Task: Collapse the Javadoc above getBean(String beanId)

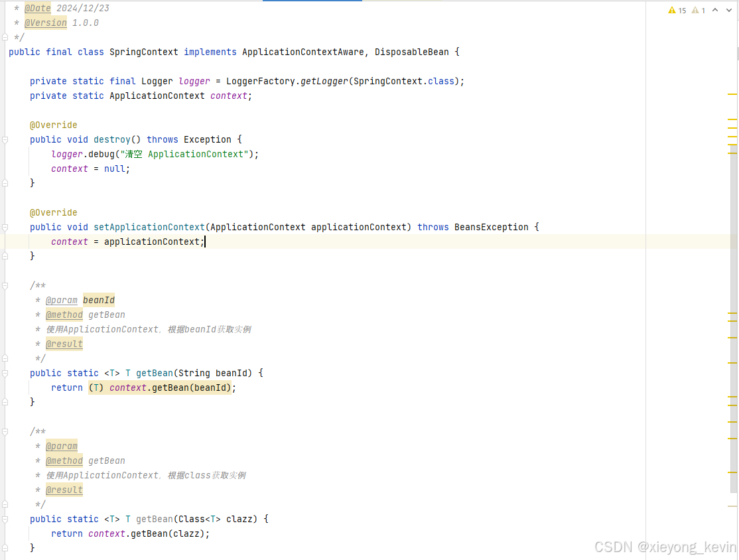Action: click(x=5, y=285)
